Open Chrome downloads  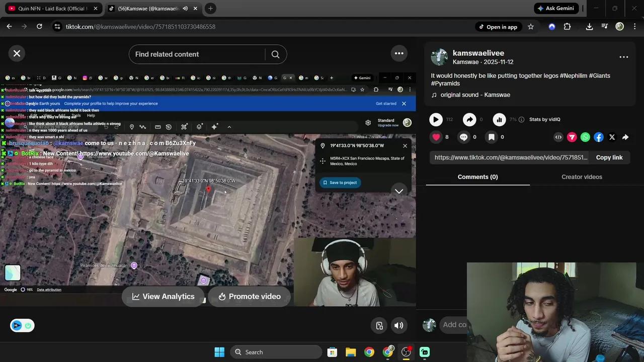(589, 27)
